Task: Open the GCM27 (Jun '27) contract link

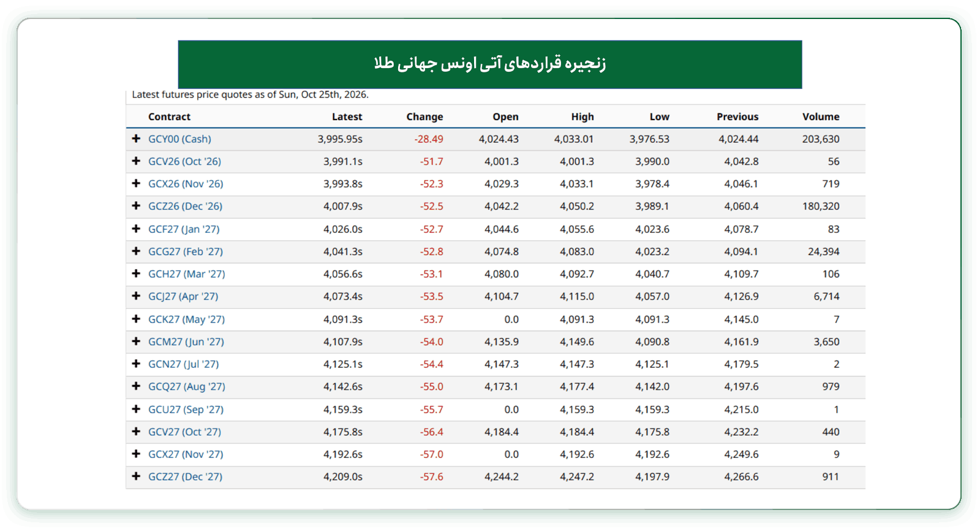Action: tap(186, 342)
